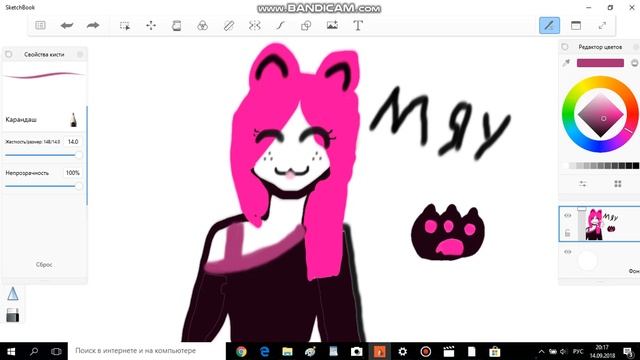Open Bandicam recorder from taskbar

[426, 351]
